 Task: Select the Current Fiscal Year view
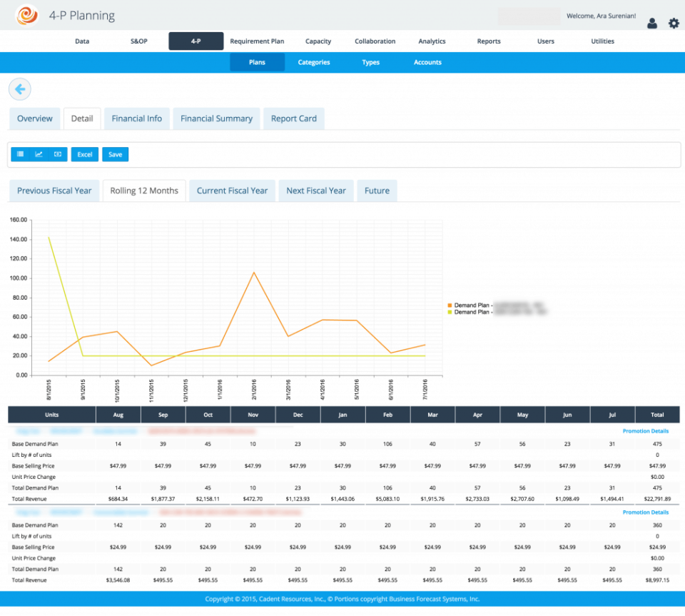[x=232, y=191]
